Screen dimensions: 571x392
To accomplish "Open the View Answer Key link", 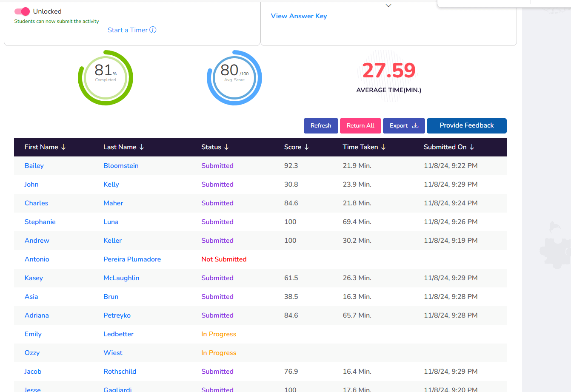I will [299, 16].
